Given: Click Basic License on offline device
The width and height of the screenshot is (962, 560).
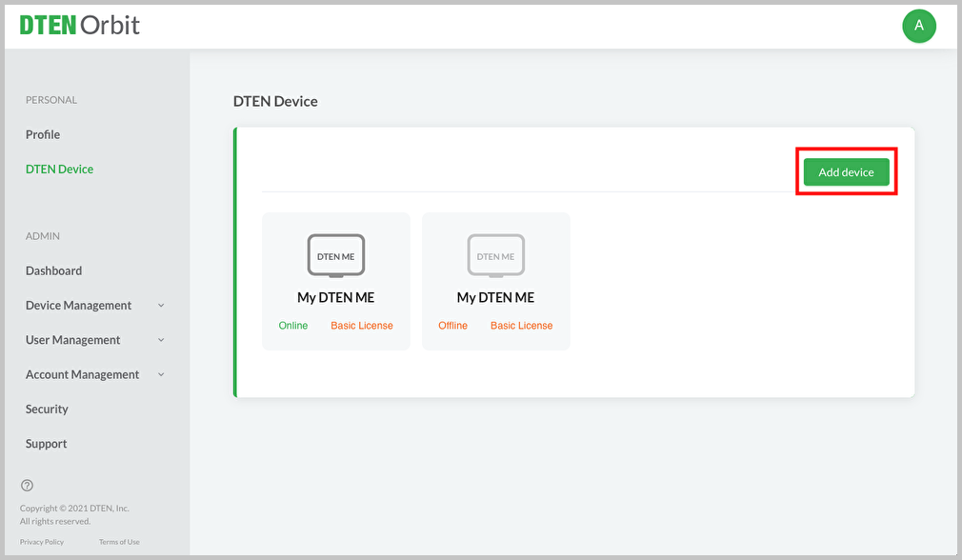Looking at the screenshot, I should click(522, 325).
